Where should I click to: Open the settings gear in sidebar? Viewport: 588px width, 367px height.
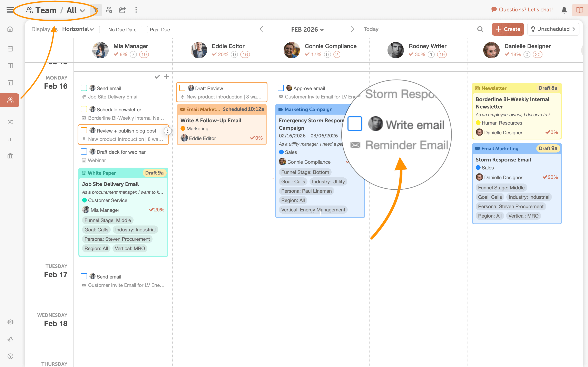[10, 322]
